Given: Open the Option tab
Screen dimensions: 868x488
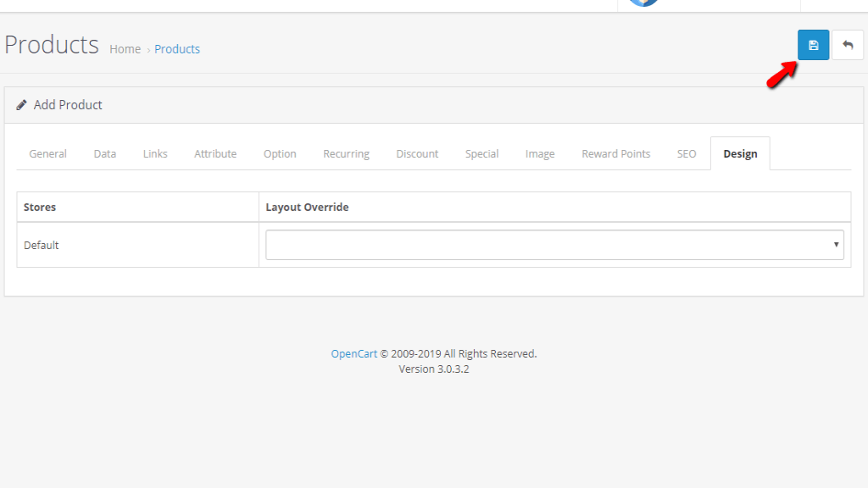Looking at the screenshot, I should point(280,153).
